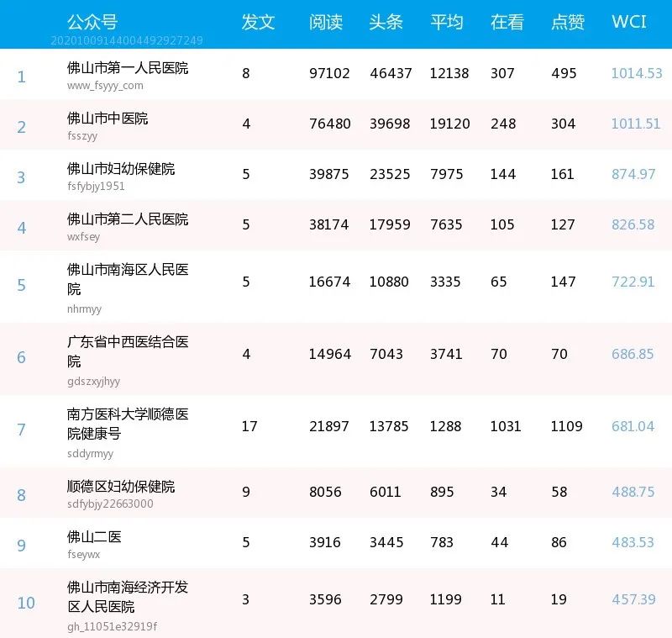Image resolution: width=672 pixels, height=638 pixels.
Task: Click account ID nhrmyy
Action: coord(85,308)
